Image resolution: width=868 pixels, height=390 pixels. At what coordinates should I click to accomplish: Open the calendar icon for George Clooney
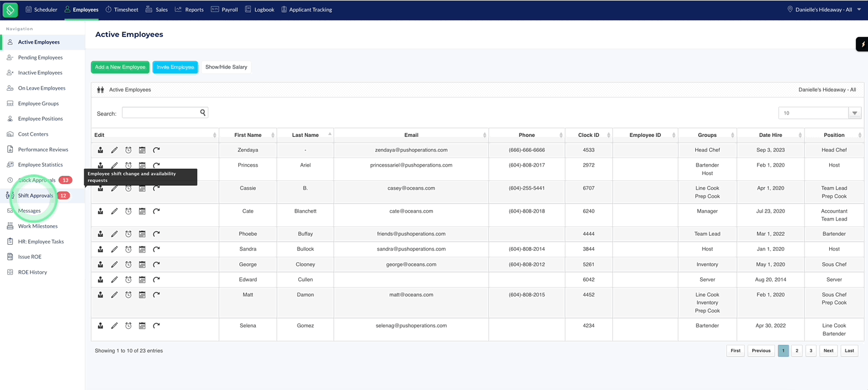point(142,265)
